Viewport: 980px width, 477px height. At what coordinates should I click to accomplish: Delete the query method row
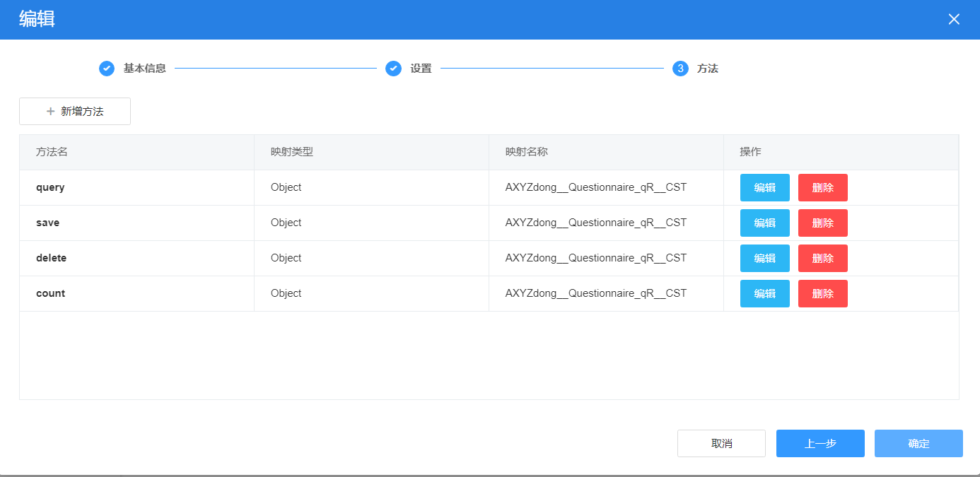coord(823,188)
